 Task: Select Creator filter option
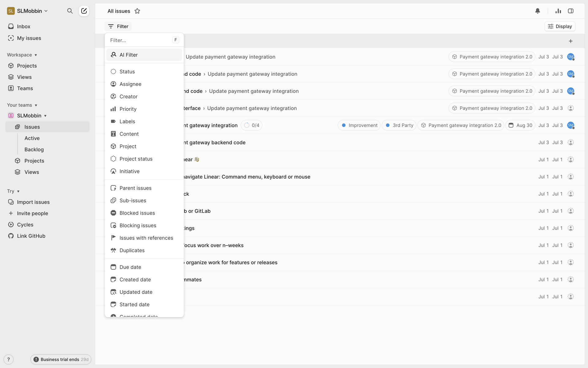(144, 97)
